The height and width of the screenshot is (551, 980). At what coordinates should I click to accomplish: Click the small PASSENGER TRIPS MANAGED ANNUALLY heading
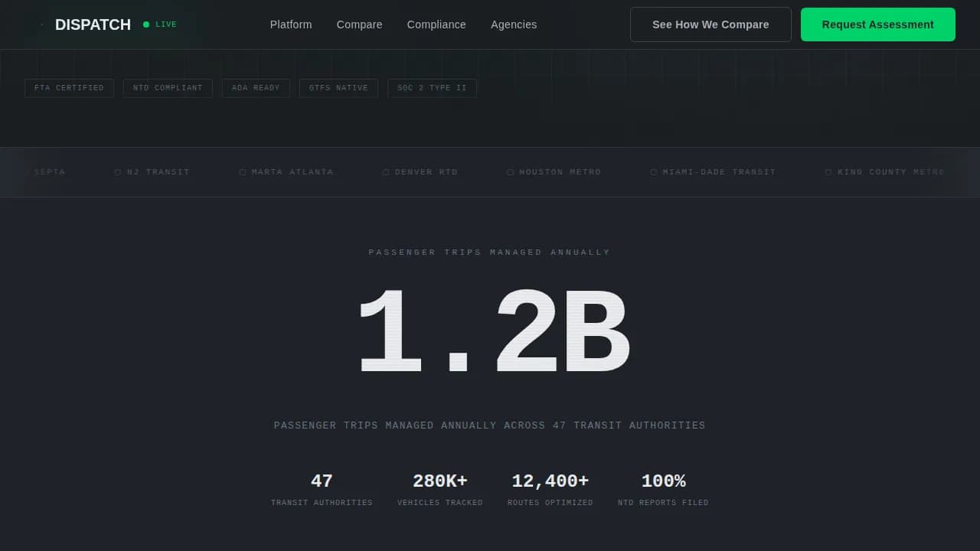tap(490, 253)
